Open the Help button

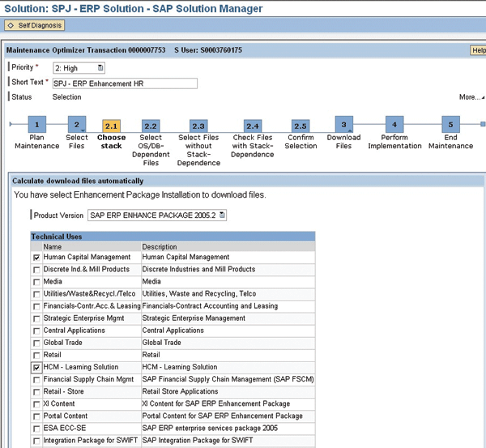[478, 50]
